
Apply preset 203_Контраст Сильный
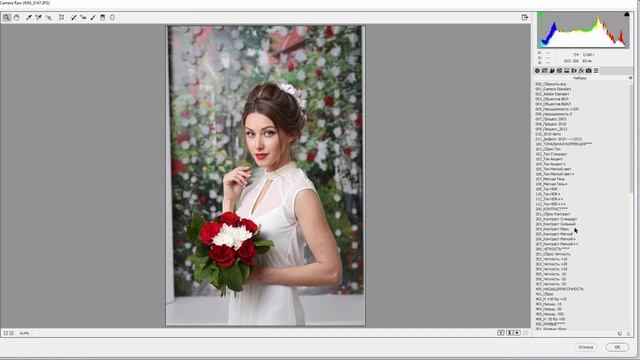(x=556, y=224)
